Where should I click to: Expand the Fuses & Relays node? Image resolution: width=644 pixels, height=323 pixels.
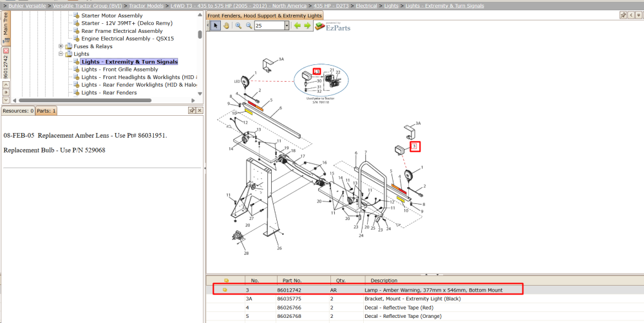pos(61,46)
